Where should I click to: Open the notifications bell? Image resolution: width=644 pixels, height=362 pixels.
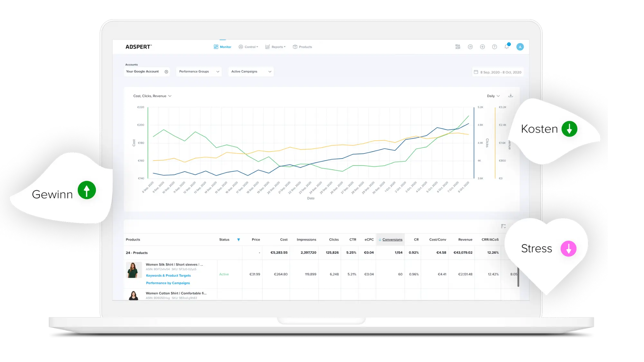507,47
